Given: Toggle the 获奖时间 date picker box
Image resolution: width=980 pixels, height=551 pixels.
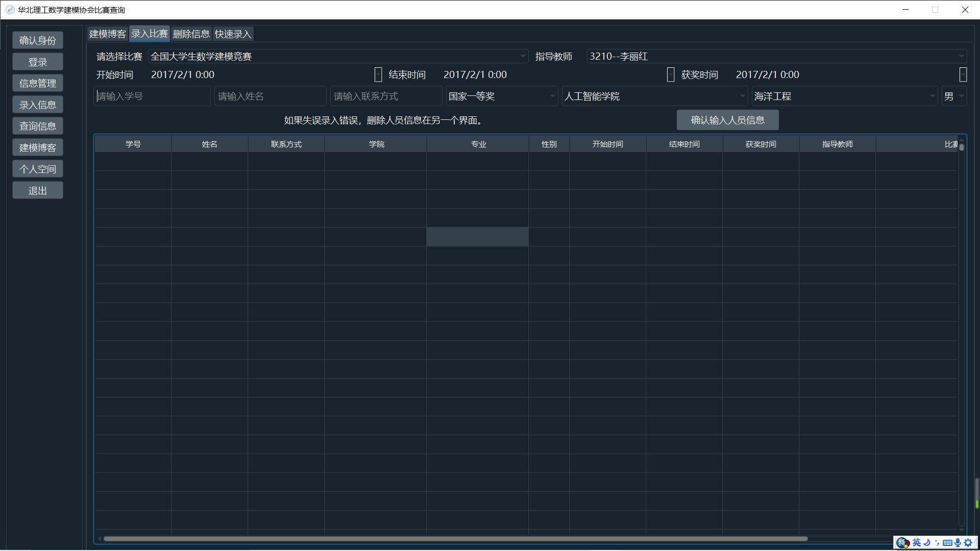Looking at the screenshot, I should [963, 74].
